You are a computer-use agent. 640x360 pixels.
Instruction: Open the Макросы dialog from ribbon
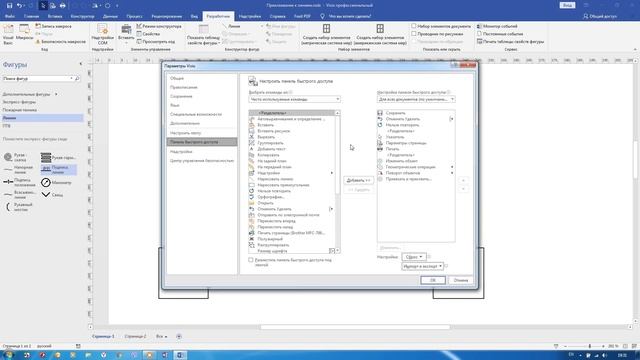point(24,33)
